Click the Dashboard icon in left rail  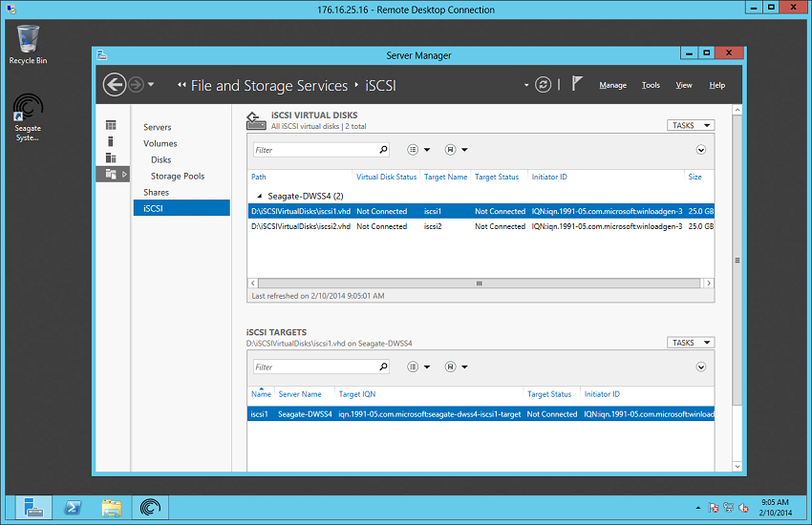(x=111, y=125)
